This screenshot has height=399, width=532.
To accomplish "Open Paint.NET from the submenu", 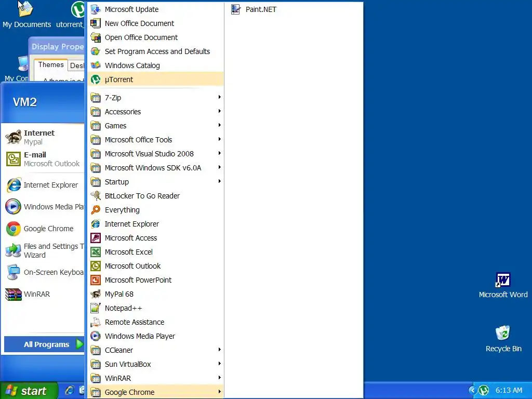I will [x=294, y=9].
